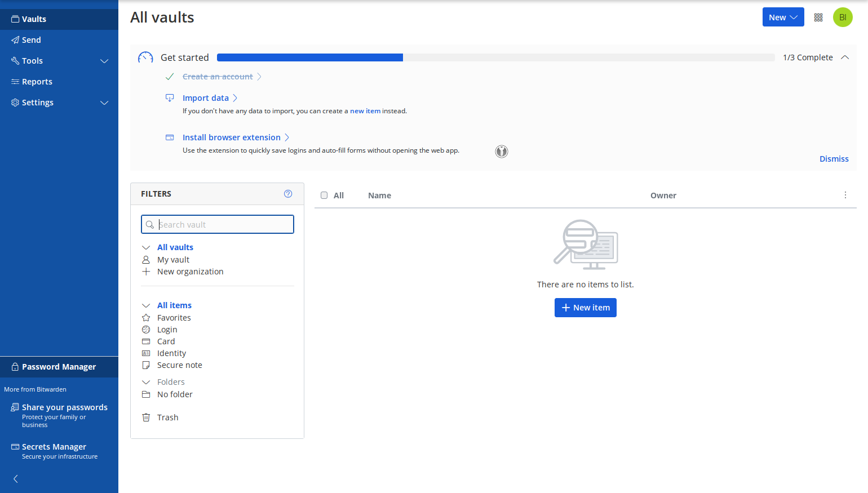Collapse the Get started panel

845,57
